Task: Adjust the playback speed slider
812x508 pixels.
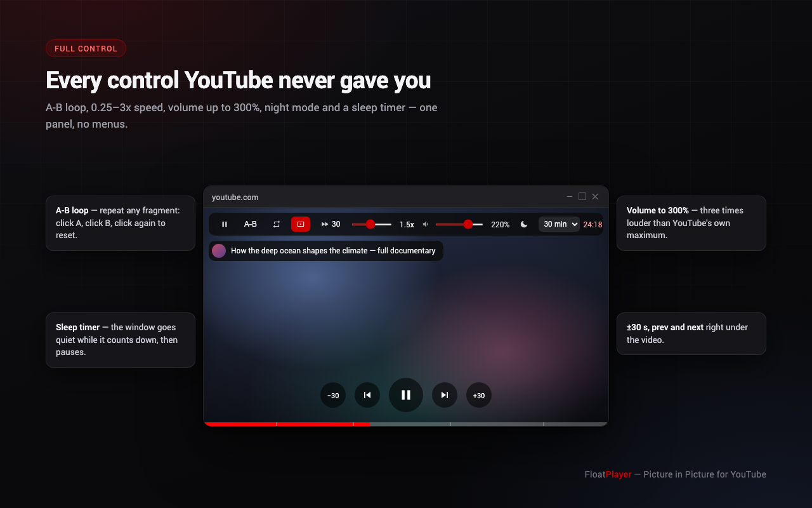Action: pyautogui.click(x=372, y=224)
